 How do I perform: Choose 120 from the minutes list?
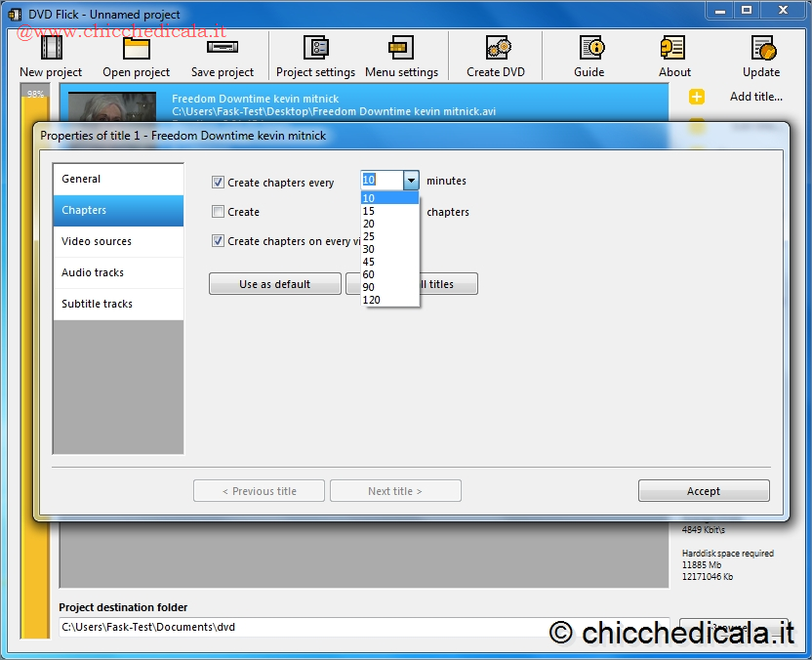click(372, 300)
